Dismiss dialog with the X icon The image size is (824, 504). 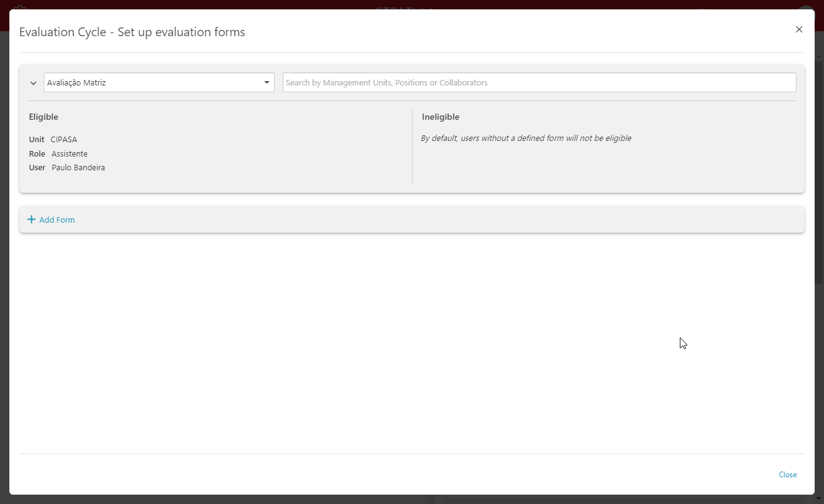798,29
